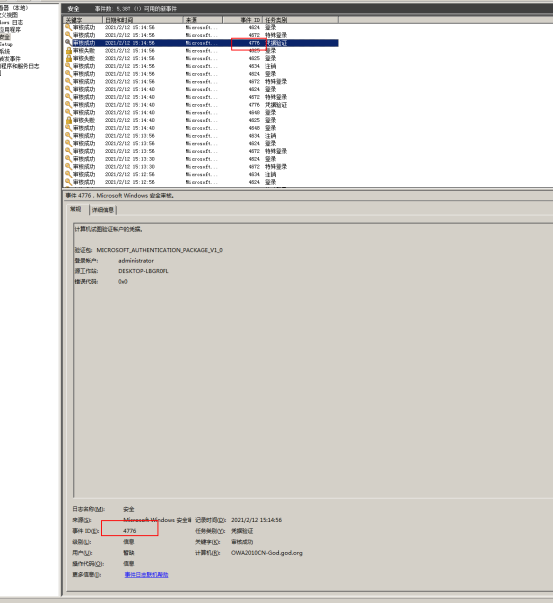Image resolution: width=553 pixels, height=603 pixels.
Task: Click the lock icon on the first 审核失败 row
Action: (69, 50)
